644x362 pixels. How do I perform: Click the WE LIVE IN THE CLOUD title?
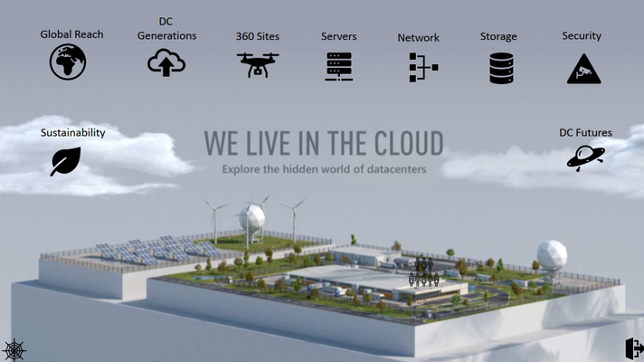324,143
